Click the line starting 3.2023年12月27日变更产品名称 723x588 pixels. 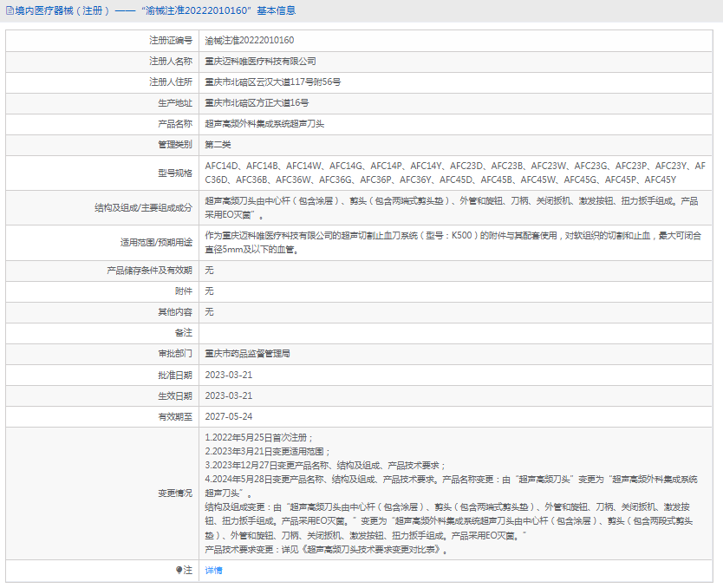coord(325,466)
